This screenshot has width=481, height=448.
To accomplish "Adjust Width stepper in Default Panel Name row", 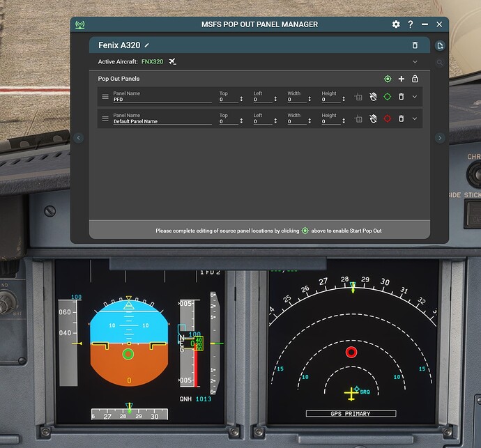I will [x=310, y=121].
